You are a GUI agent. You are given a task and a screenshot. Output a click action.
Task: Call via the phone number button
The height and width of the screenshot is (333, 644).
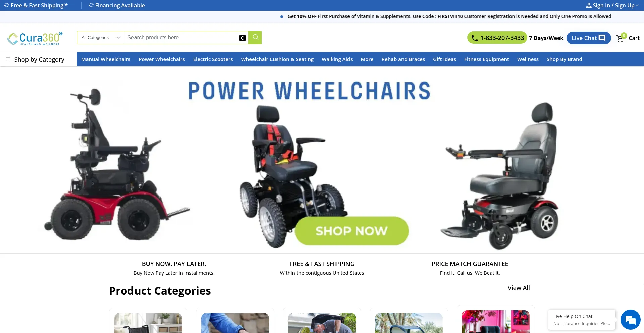click(497, 38)
